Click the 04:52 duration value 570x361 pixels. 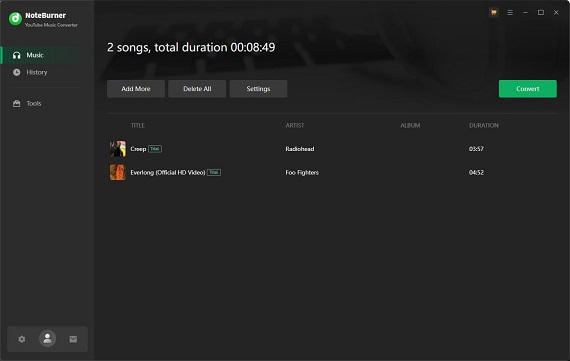click(476, 173)
